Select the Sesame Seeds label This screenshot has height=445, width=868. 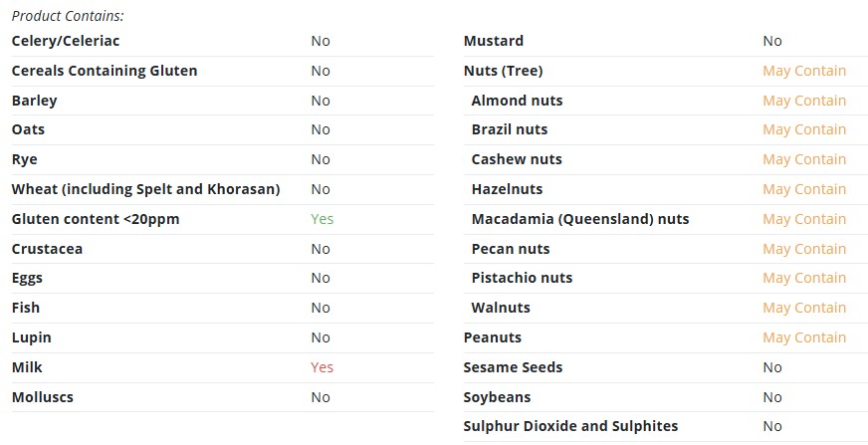514,367
